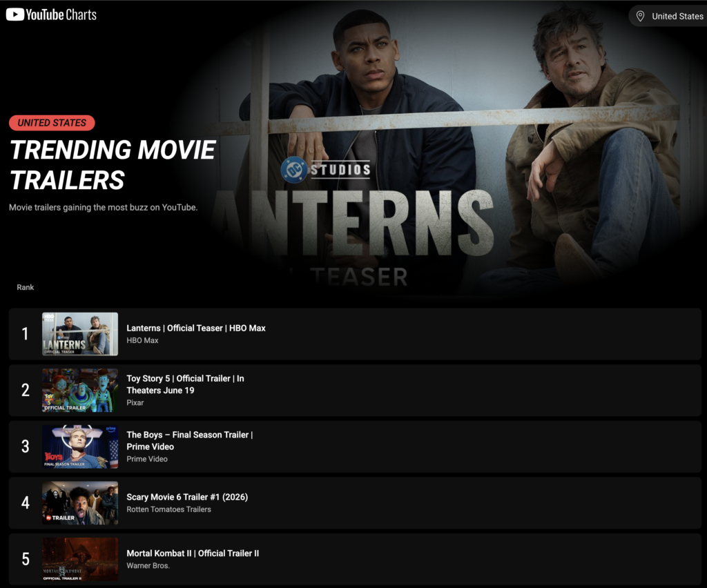Open the Lanterns teaser thumbnail

[x=80, y=334]
